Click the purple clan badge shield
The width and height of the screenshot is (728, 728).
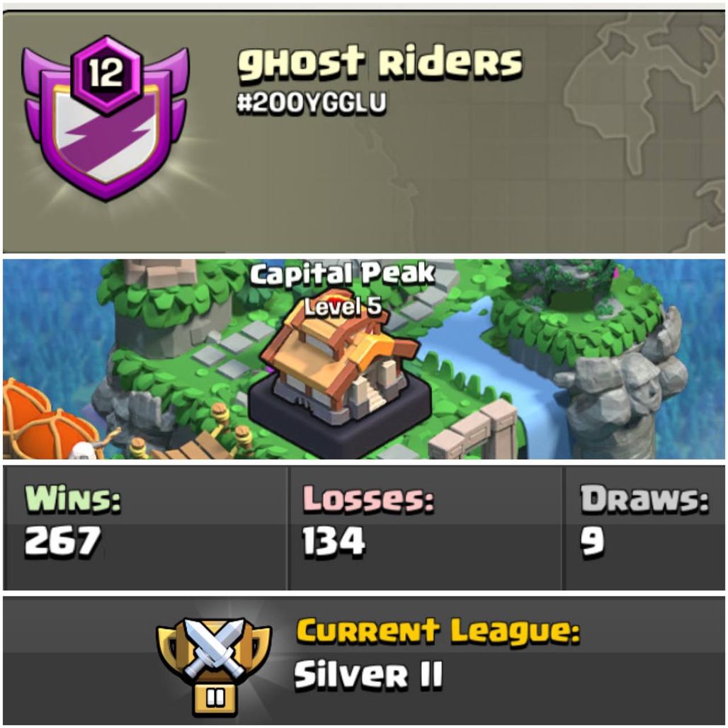[x=106, y=118]
